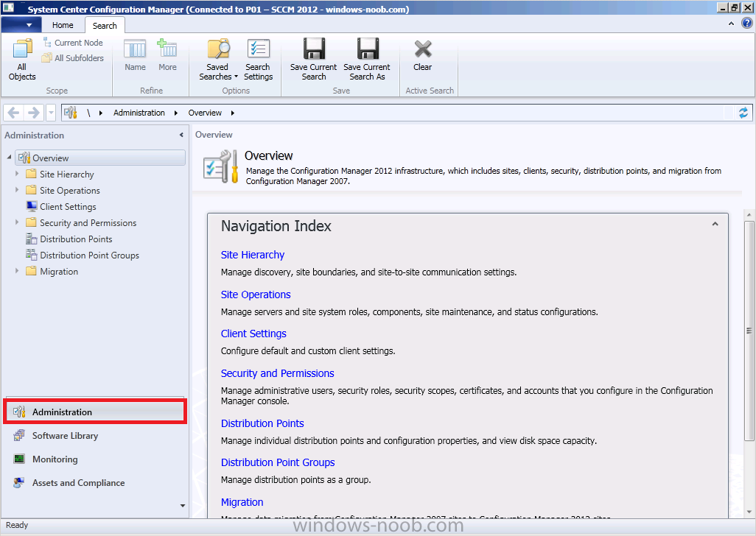756x536 pixels.
Task: Click Save Current Search As
Action: [367, 59]
